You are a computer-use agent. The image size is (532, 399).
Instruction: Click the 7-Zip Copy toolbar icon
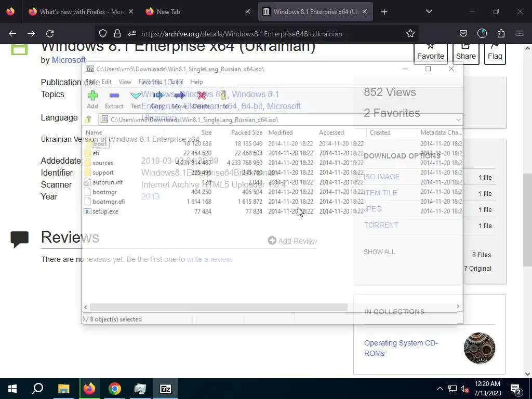(x=158, y=96)
